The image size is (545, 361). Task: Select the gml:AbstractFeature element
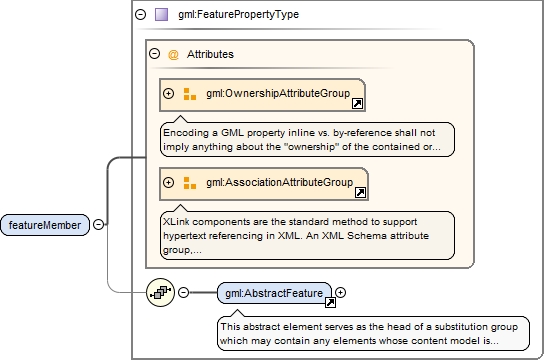pyautogui.click(x=274, y=293)
